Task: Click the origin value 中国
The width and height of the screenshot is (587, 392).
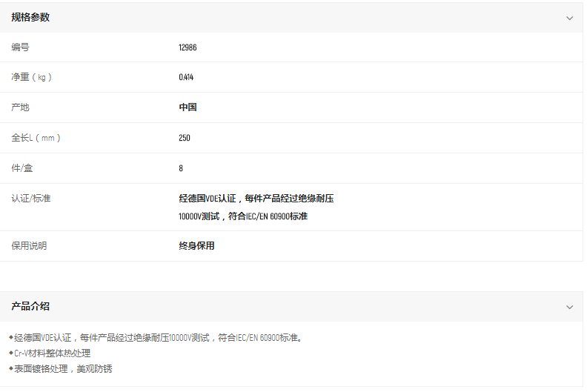Action: (x=188, y=107)
